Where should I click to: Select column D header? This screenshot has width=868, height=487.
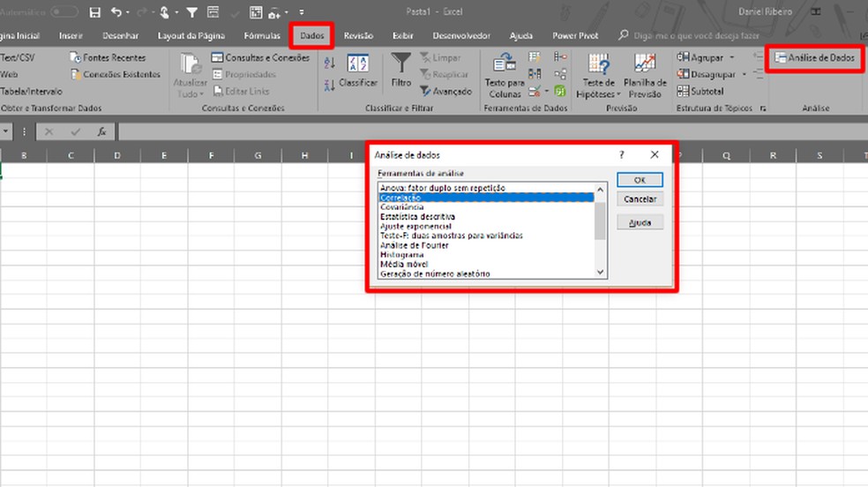click(x=117, y=155)
